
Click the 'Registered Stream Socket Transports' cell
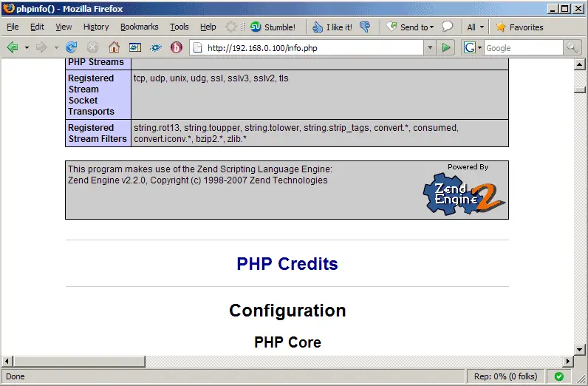(98, 95)
